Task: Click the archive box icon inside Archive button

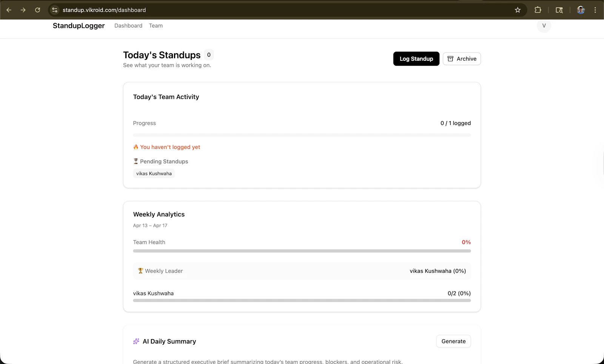Action: pyautogui.click(x=450, y=59)
